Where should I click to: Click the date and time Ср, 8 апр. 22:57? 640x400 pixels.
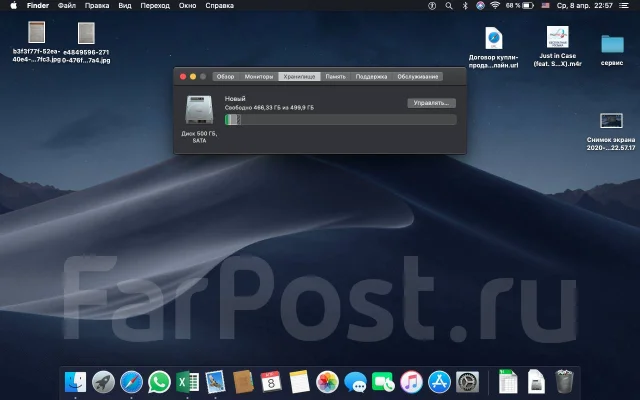584,6
